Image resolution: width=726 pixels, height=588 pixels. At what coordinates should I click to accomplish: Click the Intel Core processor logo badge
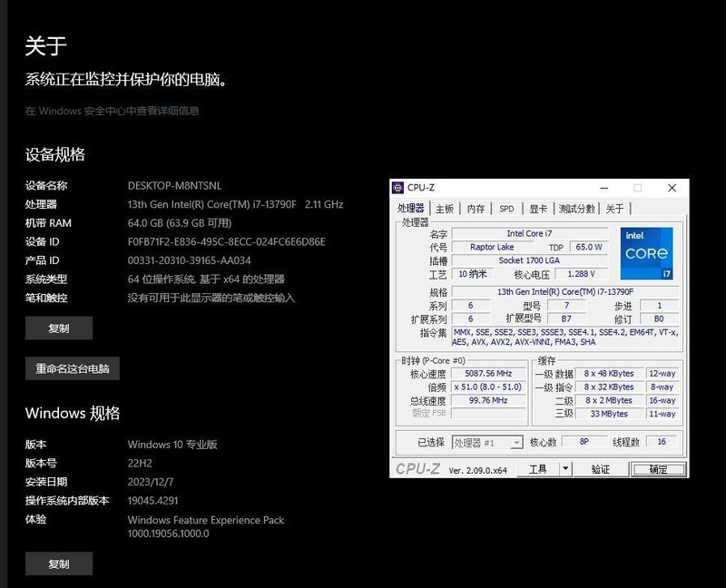[x=646, y=251]
